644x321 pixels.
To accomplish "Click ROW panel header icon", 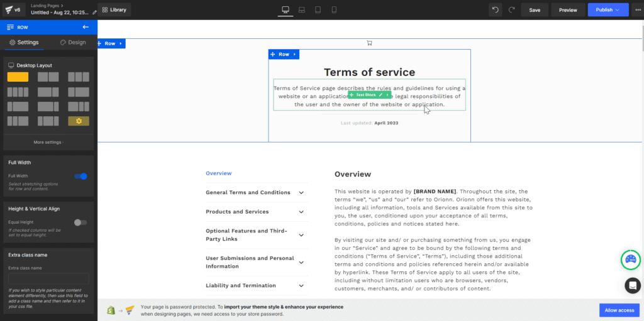I will click(10, 27).
